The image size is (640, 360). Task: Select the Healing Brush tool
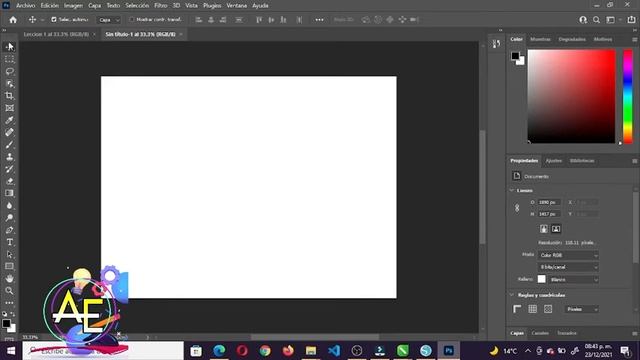[x=9, y=132]
